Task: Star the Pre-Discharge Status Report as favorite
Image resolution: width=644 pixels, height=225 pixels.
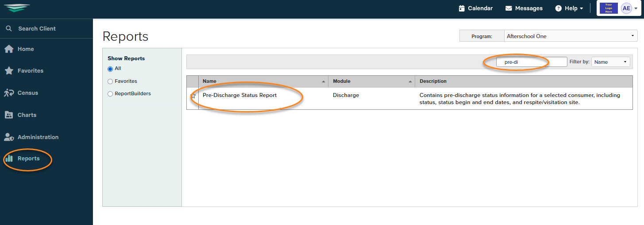Action: coord(193,96)
